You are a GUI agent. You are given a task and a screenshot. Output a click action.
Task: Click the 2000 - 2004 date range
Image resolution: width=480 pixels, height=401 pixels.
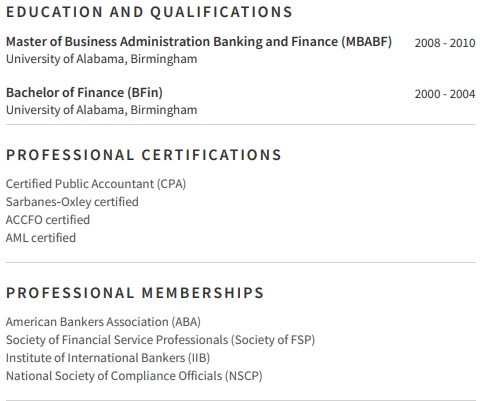(x=445, y=94)
